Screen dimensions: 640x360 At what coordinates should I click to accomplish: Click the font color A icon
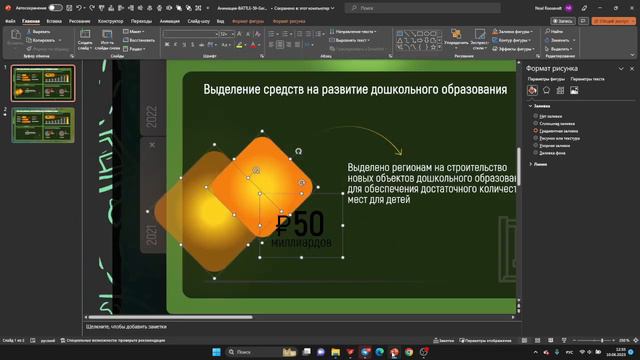pyautogui.click(x=253, y=45)
